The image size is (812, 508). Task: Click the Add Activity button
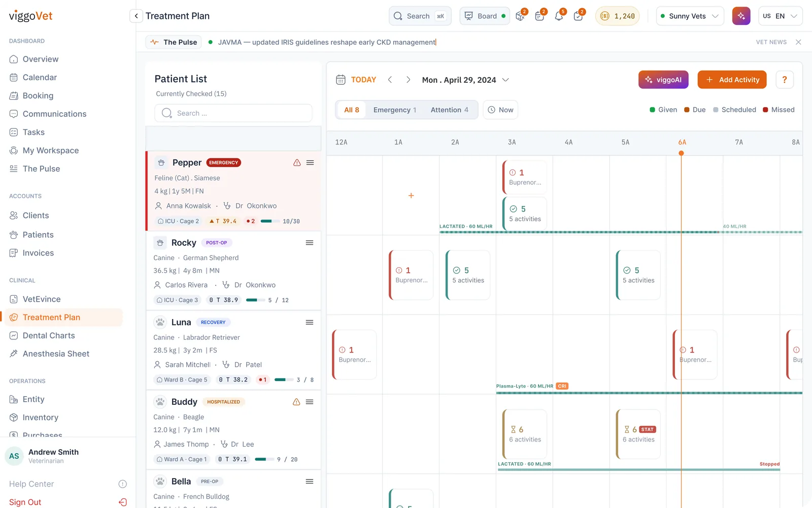tap(732, 80)
